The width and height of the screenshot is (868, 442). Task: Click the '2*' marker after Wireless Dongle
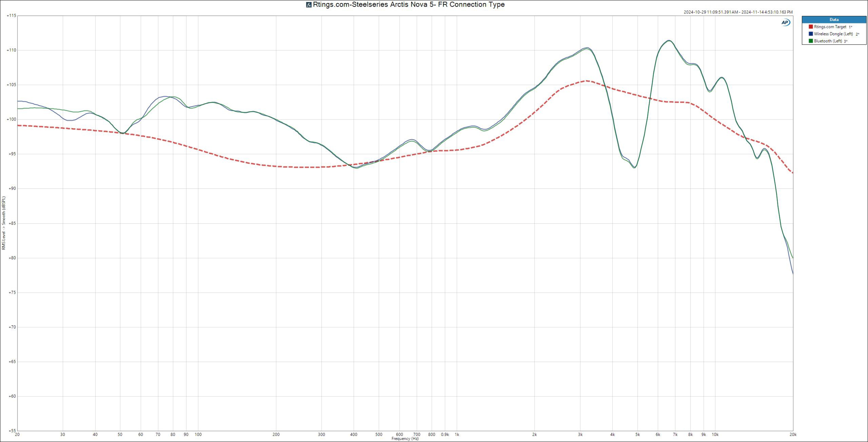pyautogui.click(x=858, y=34)
